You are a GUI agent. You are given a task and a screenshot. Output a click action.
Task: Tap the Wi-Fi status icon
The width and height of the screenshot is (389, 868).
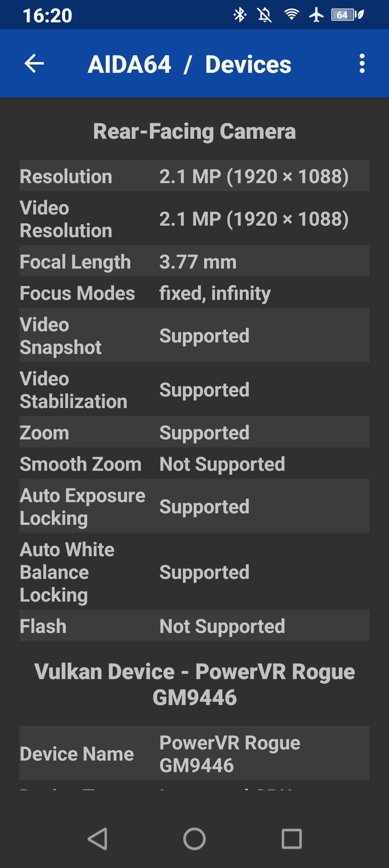291,15
